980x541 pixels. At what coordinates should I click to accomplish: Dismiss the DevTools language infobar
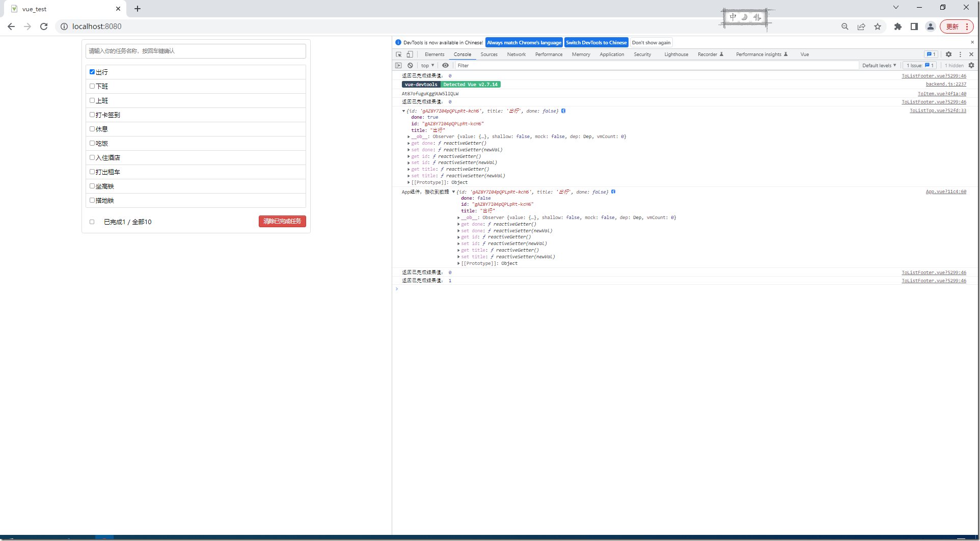(x=972, y=42)
